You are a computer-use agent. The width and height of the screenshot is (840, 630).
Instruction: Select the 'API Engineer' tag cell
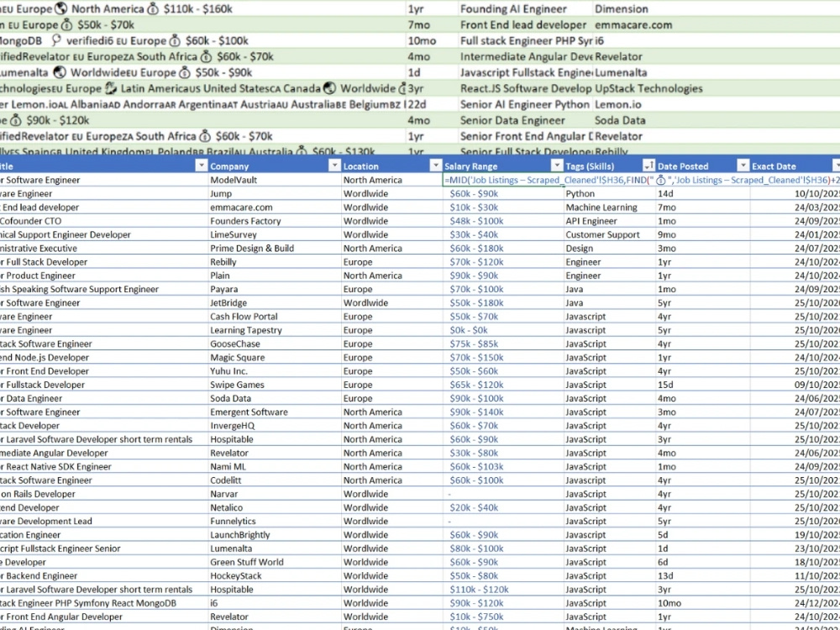coord(610,221)
